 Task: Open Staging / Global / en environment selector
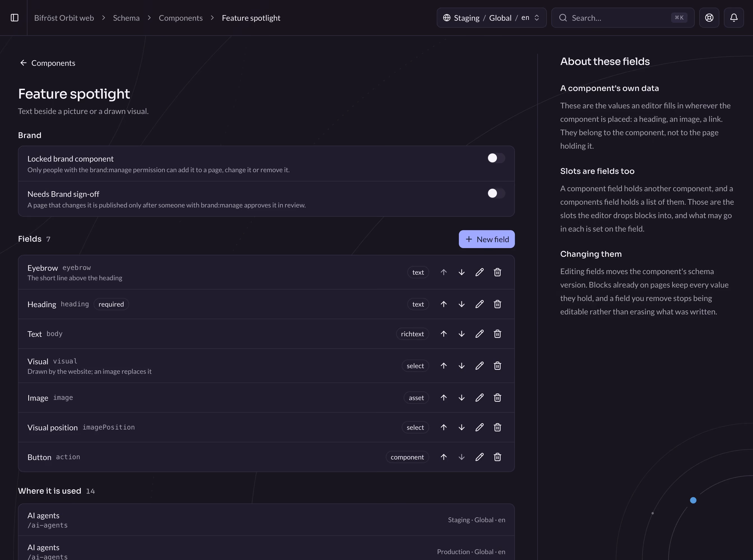coord(491,18)
